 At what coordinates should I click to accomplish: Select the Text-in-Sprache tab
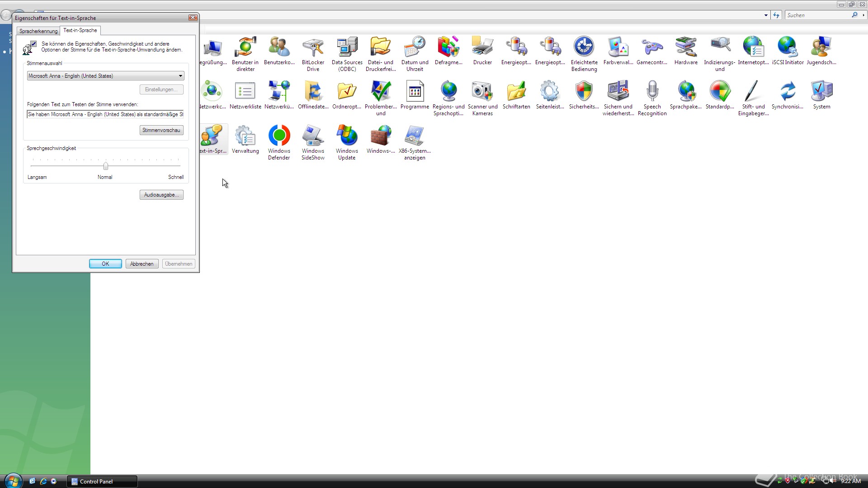tap(80, 30)
